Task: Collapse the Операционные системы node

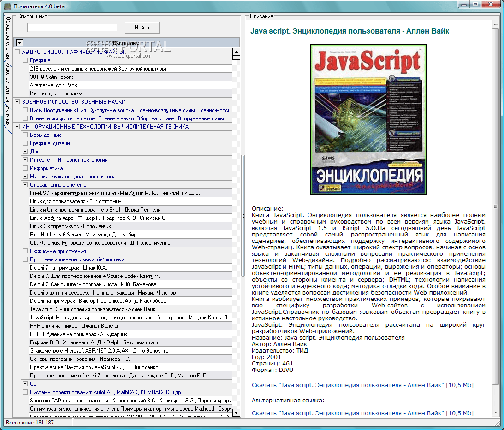Action: (x=25, y=185)
